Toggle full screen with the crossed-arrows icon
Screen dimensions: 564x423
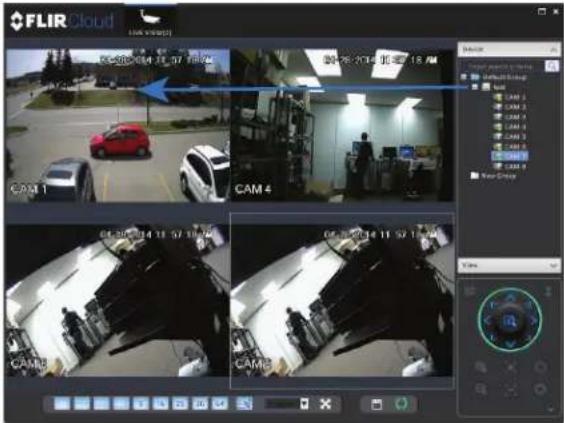(x=326, y=404)
